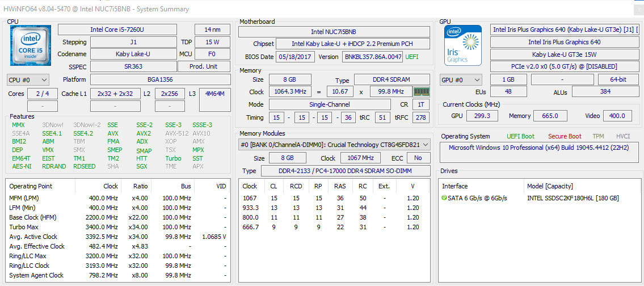Click the Operating Point column header
The height and width of the screenshot is (286, 644).
pos(31,186)
